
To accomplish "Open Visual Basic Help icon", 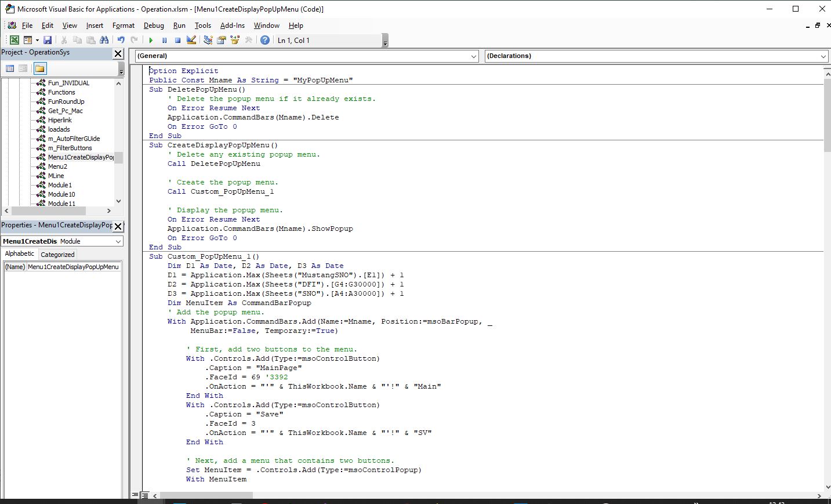I will coord(265,40).
